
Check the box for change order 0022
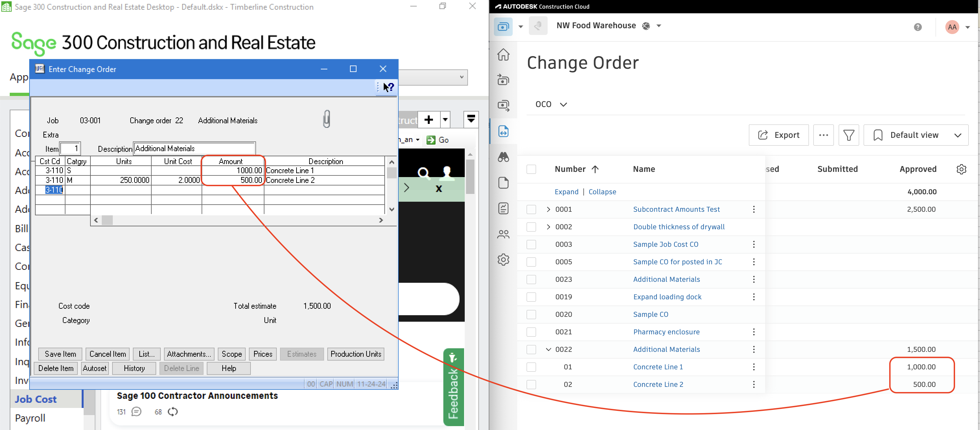coord(531,349)
